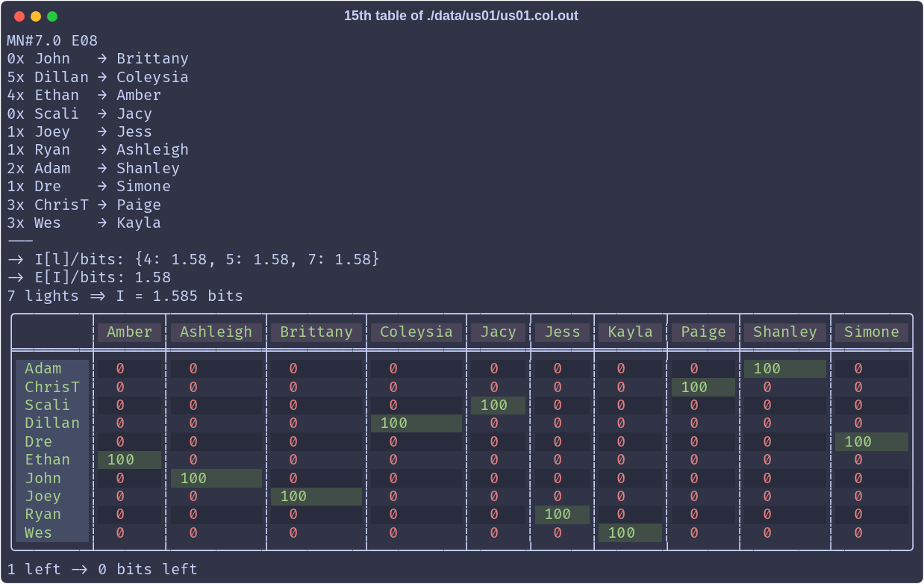Click the Paige column header
The width and height of the screenshot is (924, 584).
pyautogui.click(x=703, y=332)
